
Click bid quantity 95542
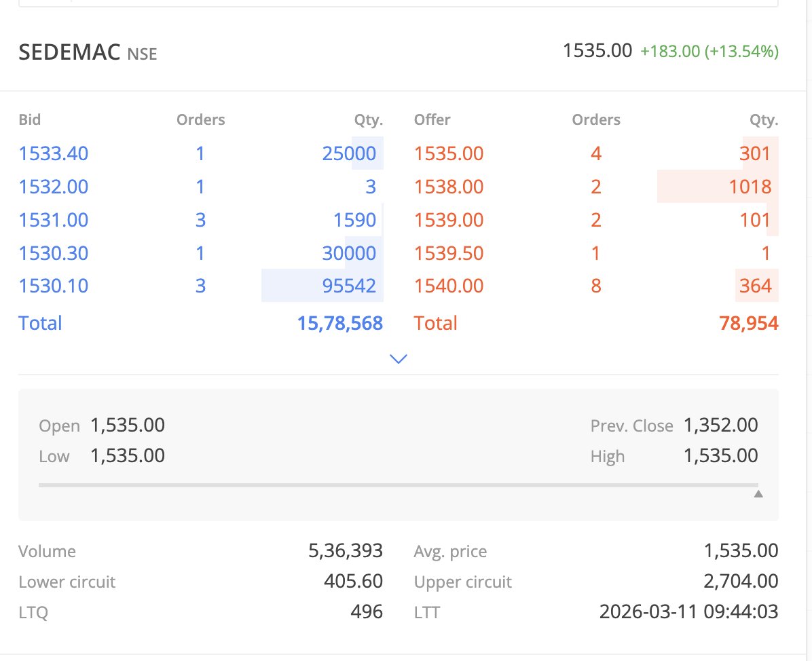click(x=349, y=286)
